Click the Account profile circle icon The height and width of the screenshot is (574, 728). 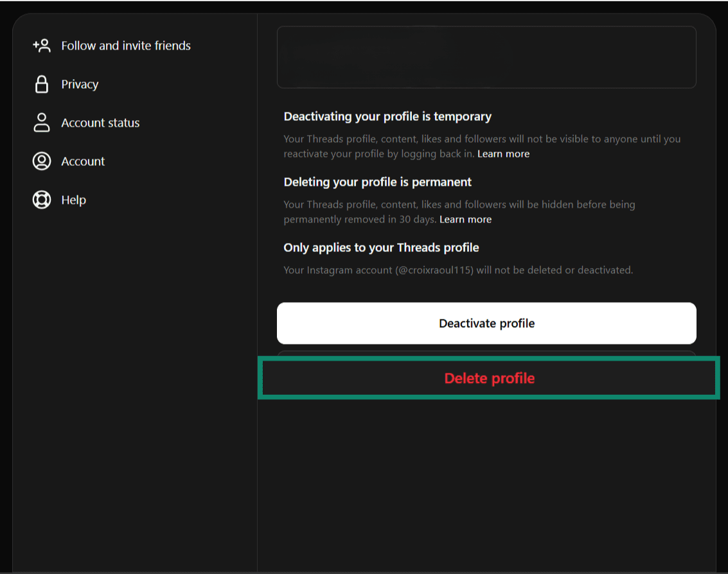click(41, 161)
